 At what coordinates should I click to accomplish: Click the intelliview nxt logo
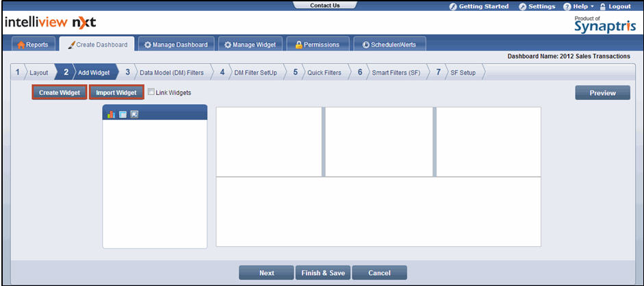click(x=50, y=23)
